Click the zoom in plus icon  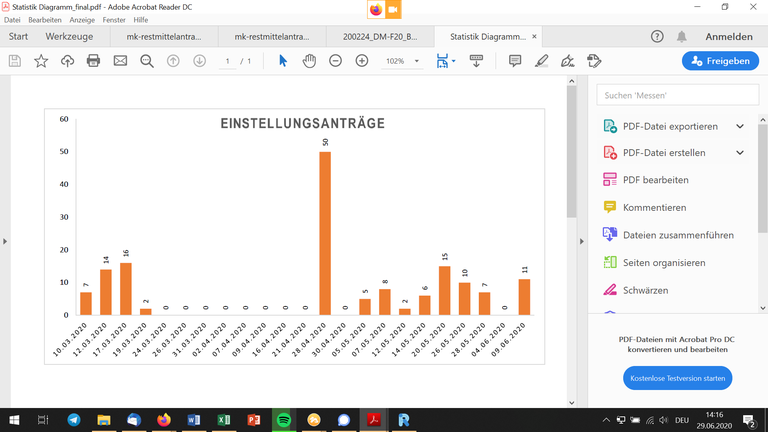pos(362,61)
